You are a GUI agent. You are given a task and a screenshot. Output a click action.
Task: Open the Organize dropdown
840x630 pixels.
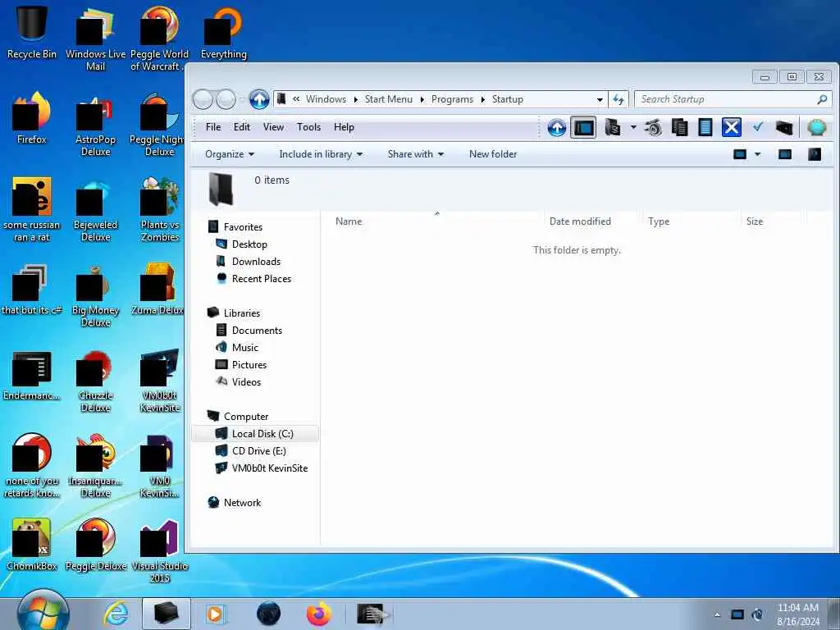coord(230,154)
